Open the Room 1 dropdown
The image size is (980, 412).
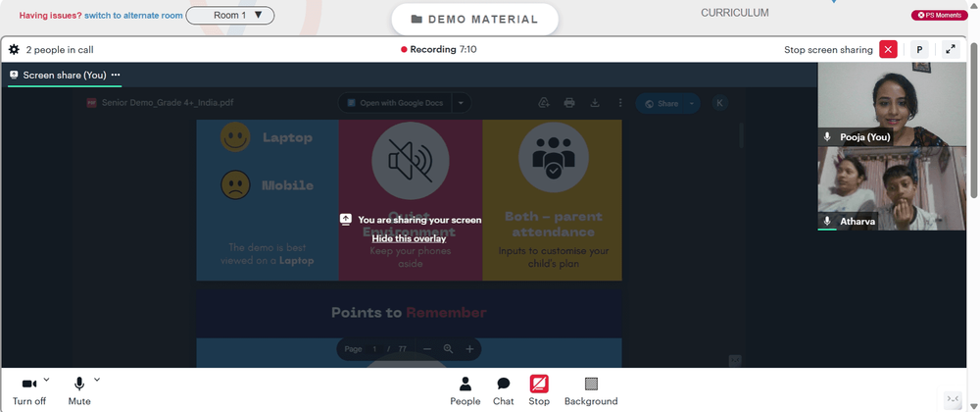tap(230, 15)
